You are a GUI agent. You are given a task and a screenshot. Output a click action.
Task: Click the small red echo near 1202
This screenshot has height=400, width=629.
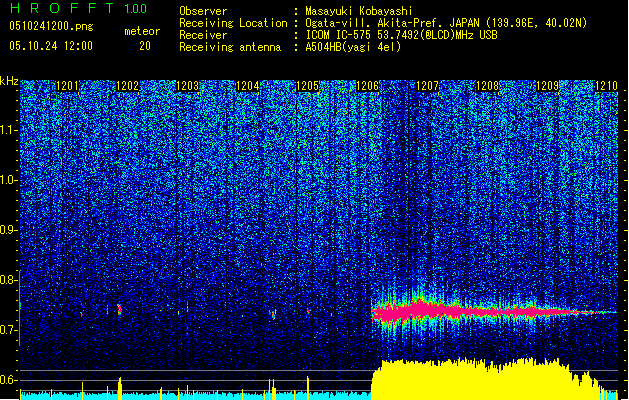[x=119, y=309]
